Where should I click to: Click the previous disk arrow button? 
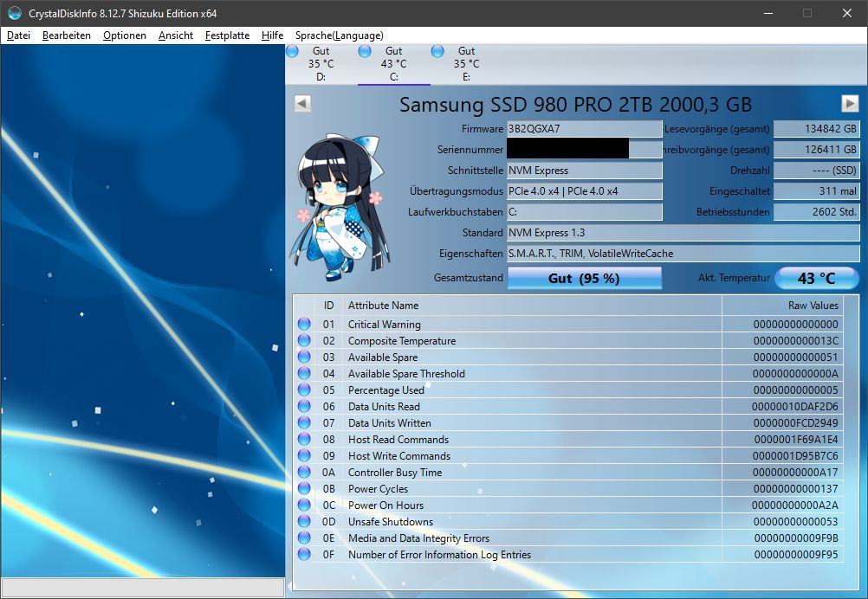tap(302, 103)
